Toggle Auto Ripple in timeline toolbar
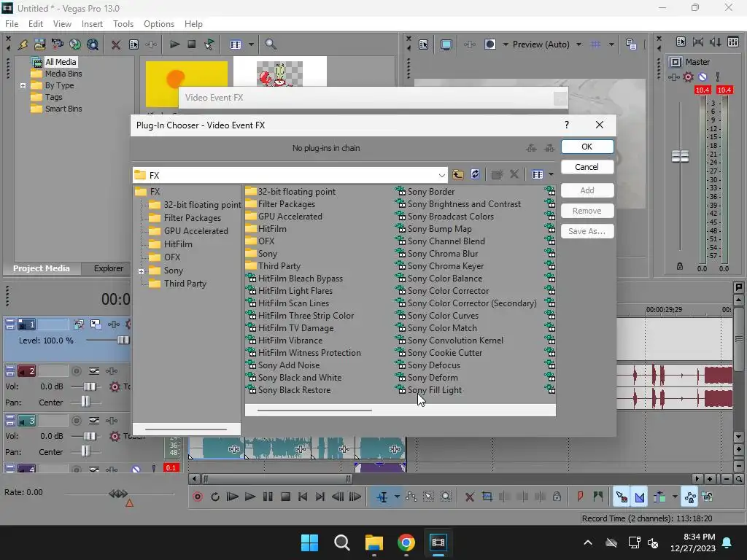Image resolution: width=747 pixels, height=560 pixels. 659,497
